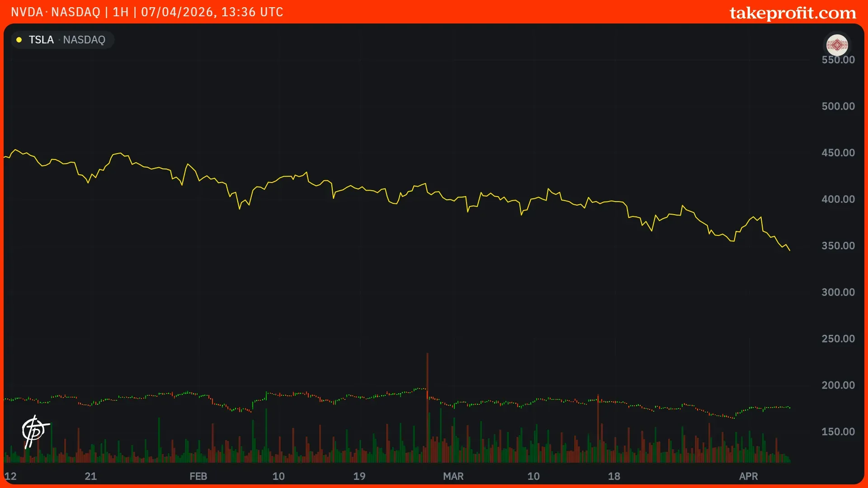Click the 1H timeframe text in header
Viewport: 868px width, 488px height.
[x=120, y=12]
